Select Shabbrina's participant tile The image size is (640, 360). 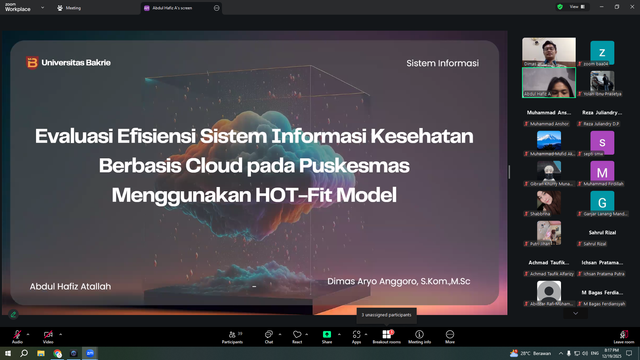coord(549,203)
